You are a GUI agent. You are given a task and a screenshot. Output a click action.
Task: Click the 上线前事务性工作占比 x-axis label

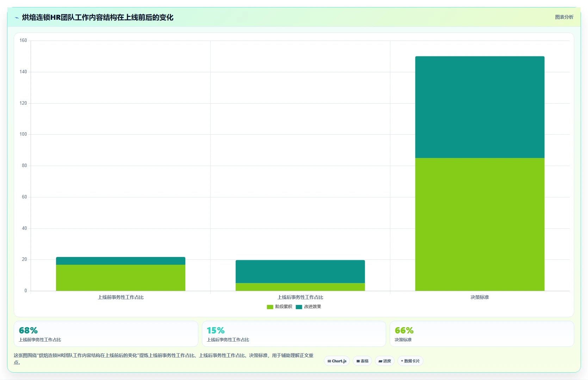pos(120,297)
